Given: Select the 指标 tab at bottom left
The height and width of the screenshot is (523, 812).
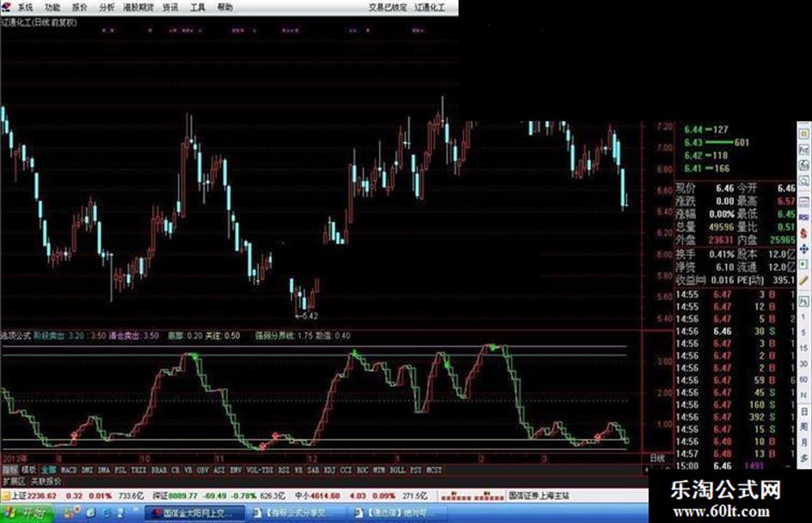Looking at the screenshot, I should coord(9,470).
